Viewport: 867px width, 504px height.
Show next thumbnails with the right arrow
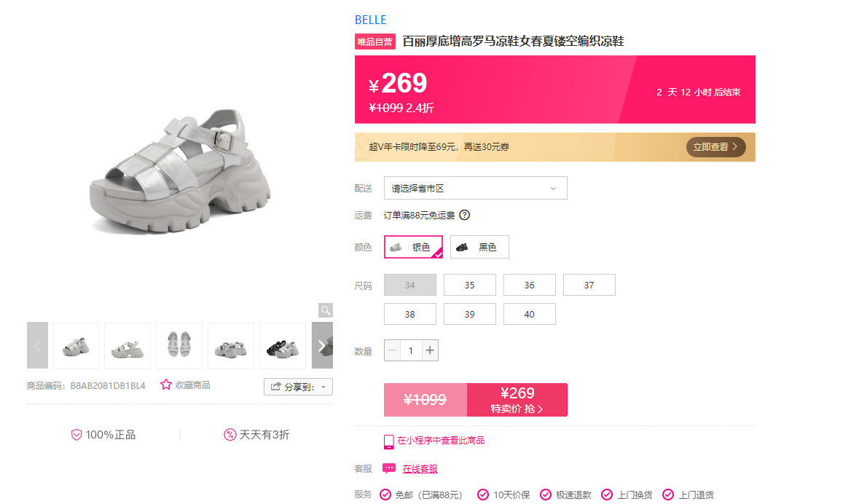coord(322,345)
